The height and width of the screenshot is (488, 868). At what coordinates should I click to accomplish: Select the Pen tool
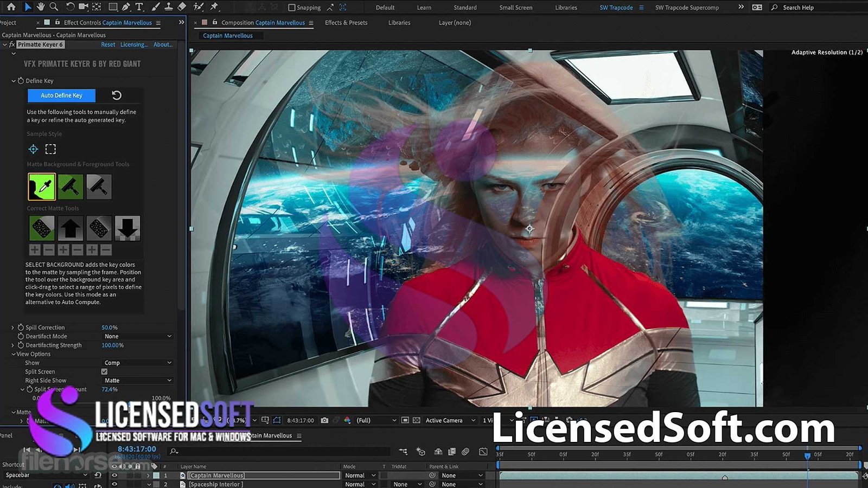(126, 7)
